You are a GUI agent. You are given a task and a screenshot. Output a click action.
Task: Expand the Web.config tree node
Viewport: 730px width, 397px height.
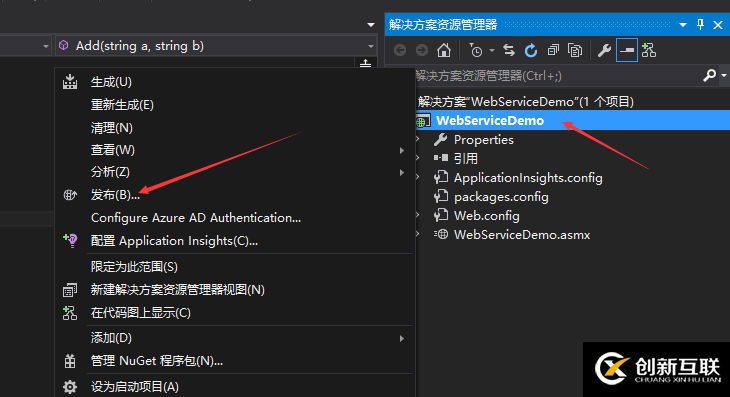tap(418, 215)
